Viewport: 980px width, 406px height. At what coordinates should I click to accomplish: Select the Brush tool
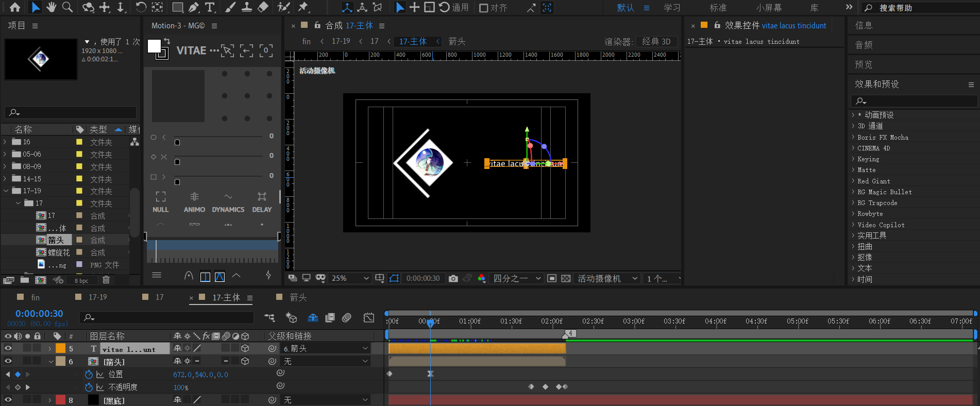point(230,7)
